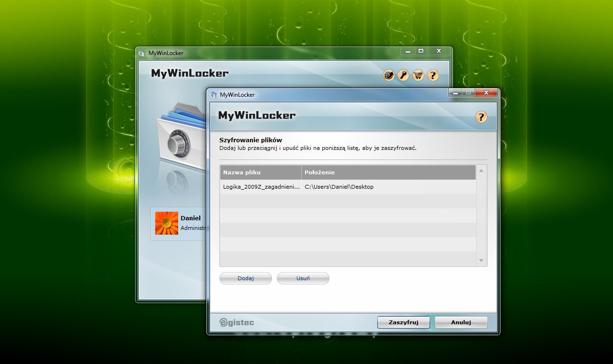Click the egistec logo in dialog footer
Viewport: 613px width, 364px height.
click(x=237, y=323)
